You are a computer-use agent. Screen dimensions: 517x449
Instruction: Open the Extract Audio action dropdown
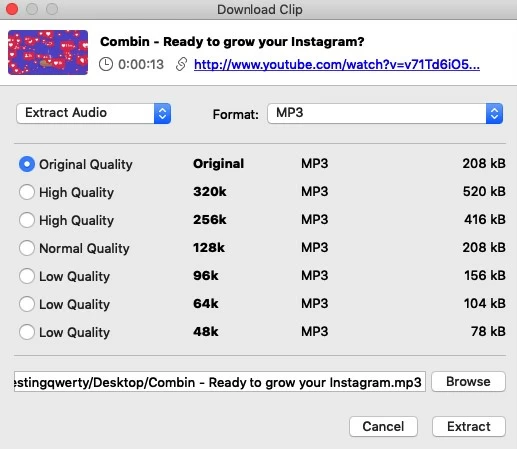pyautogui.click(x=94, y=113)
